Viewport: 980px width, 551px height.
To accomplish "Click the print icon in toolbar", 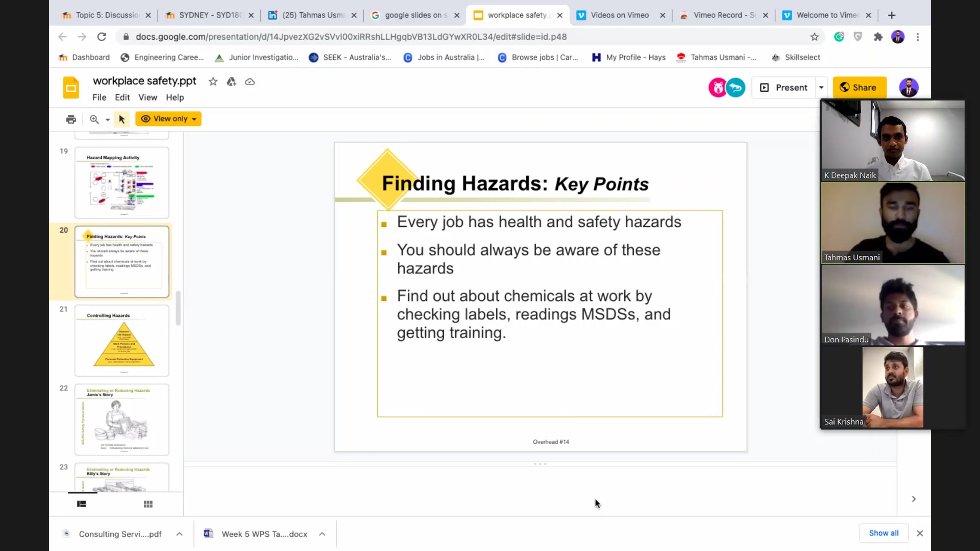I will pyautogui.click(x=71, y=119).
